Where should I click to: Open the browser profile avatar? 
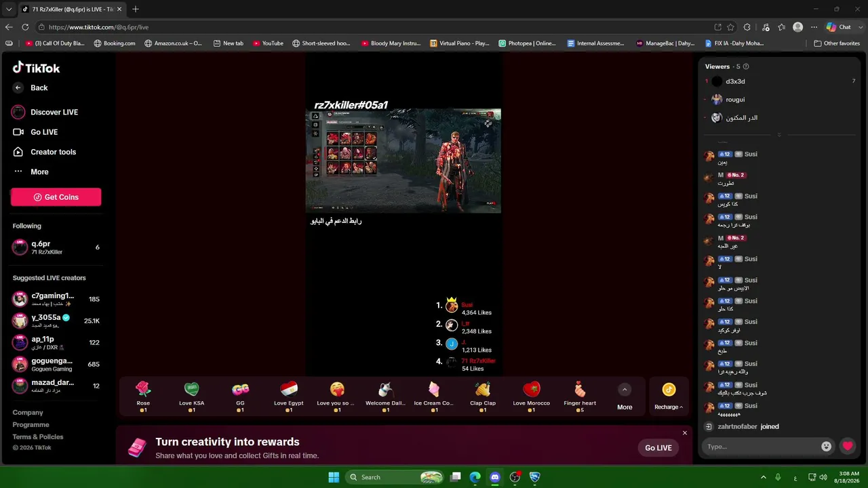click(798, 27)
